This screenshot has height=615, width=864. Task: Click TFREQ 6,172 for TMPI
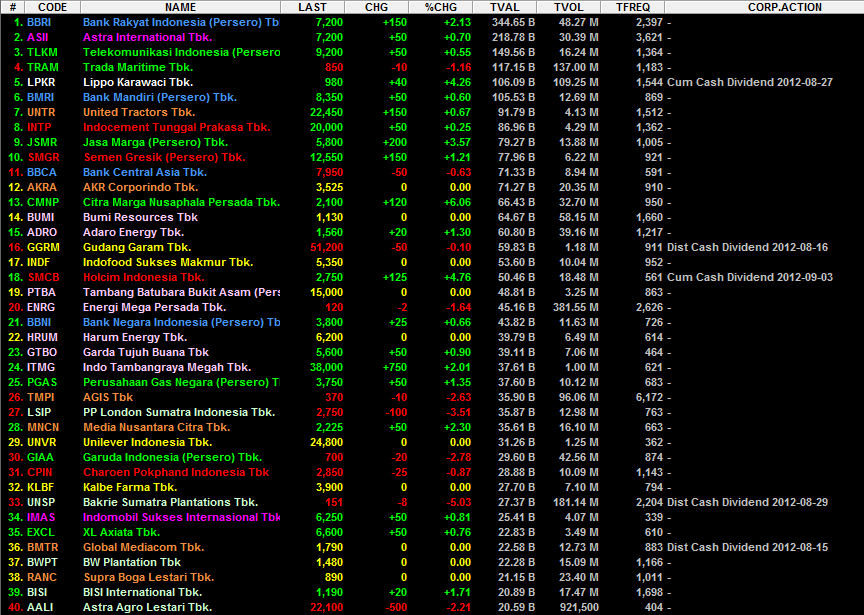pyautogui.click(x=649, y=397)
